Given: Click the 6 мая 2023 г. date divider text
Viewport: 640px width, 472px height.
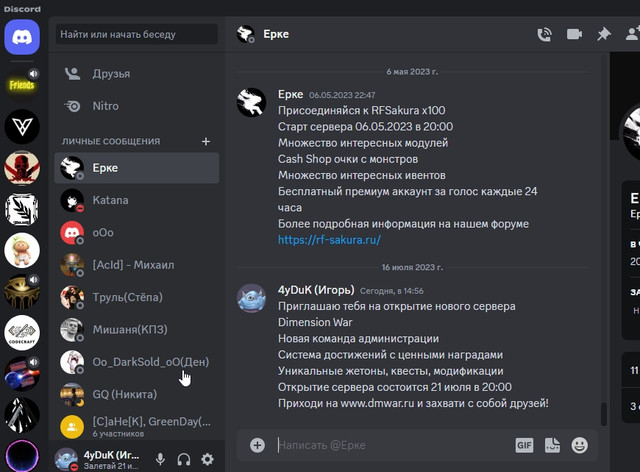Looking at the screenshot, I should (412, 72).
